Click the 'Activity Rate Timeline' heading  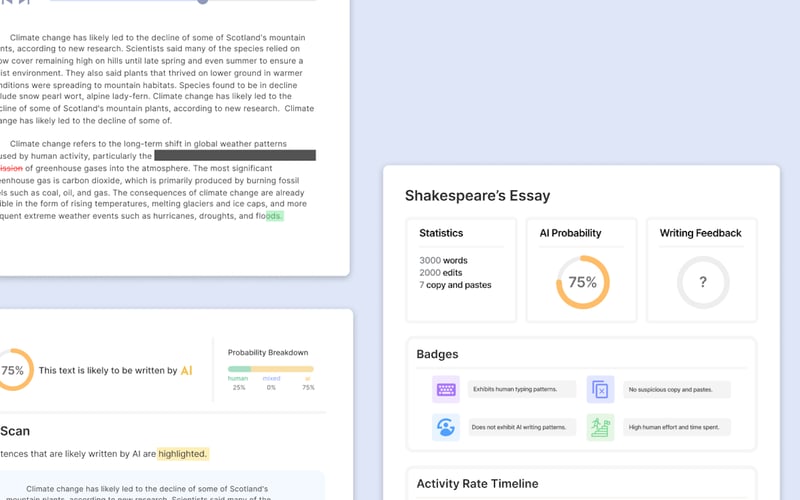pos(477,484)
